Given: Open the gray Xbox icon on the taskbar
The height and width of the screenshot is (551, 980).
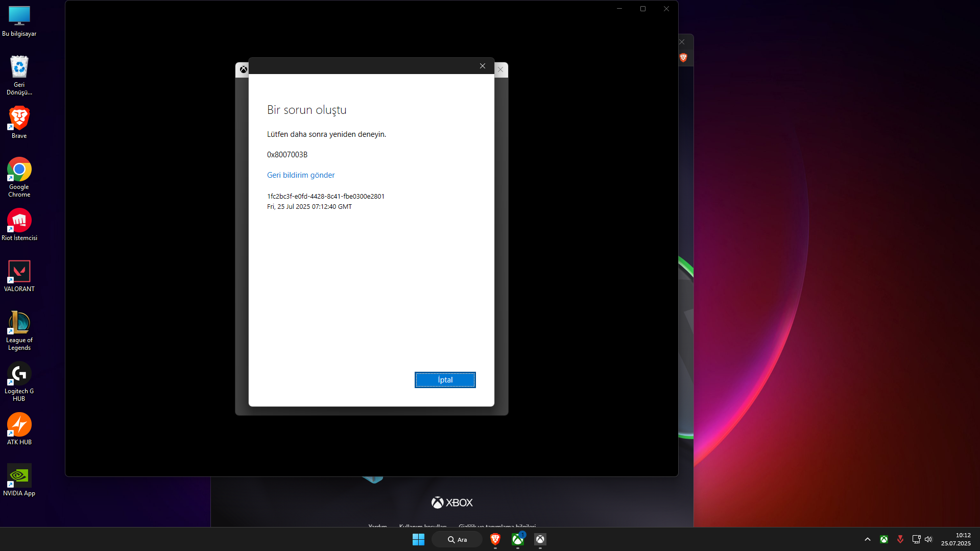Looking at the screenshot, I should (540, 539).
